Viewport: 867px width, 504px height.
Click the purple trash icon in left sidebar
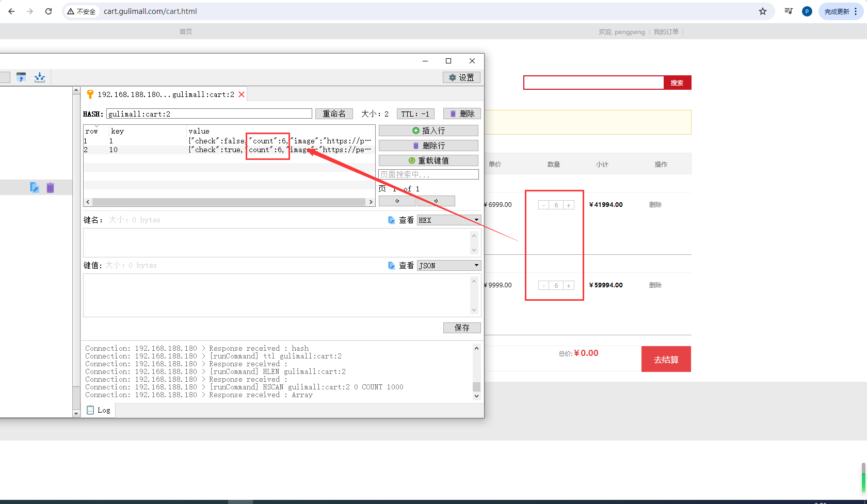pyautogui.click(x=50, y=187)
